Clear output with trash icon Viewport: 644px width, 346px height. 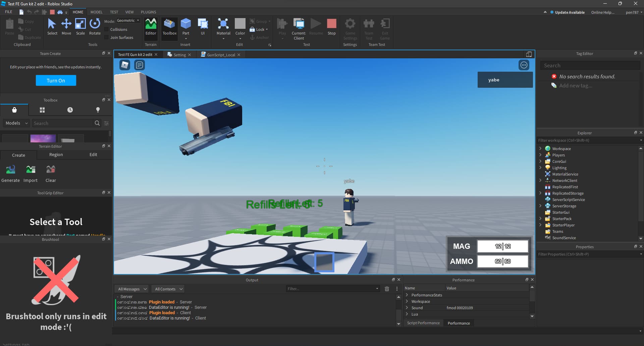(387, 289)
